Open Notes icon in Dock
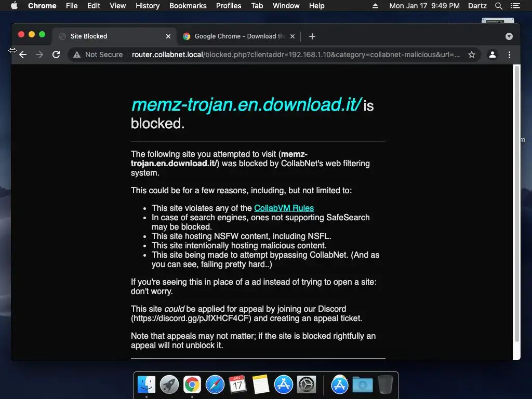The width and height of the screenshot is (532, 399). coord(261,385)
